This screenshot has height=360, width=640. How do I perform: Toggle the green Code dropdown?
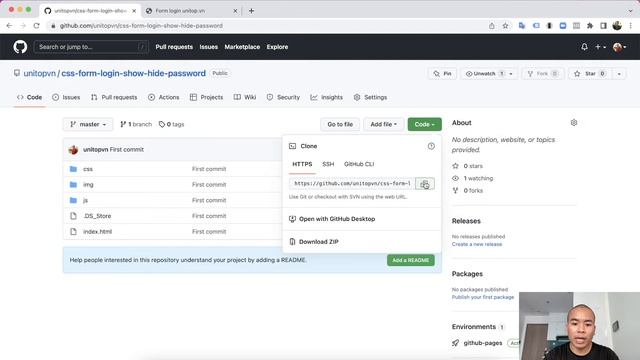tap(424, 124)
